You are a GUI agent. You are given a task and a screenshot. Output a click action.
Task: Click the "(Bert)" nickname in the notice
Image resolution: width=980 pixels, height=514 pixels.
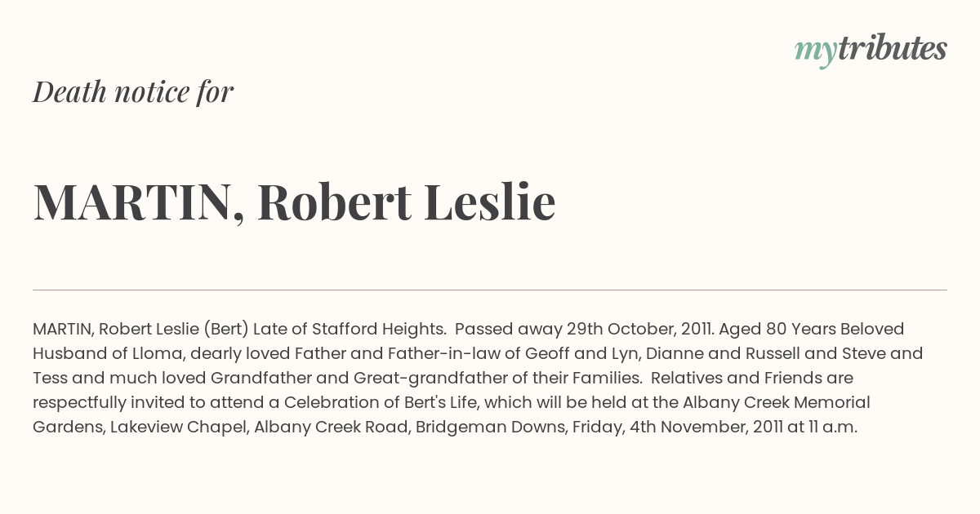[226, 329]
